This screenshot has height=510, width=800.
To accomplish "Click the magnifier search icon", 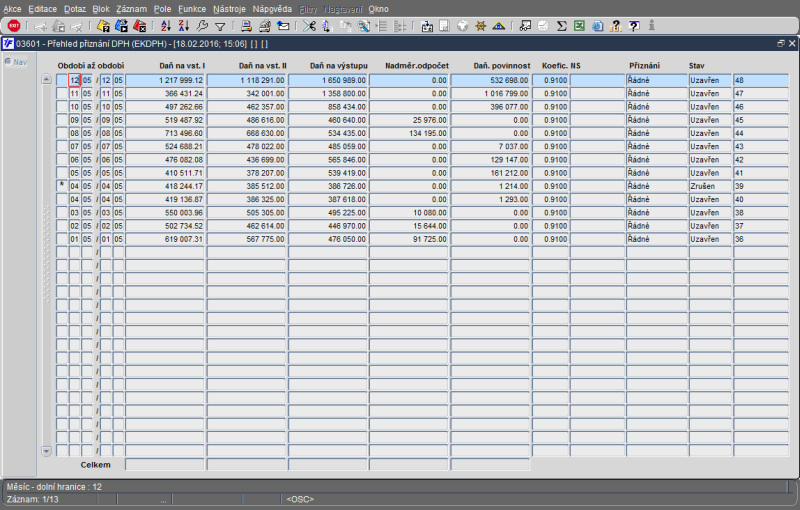I will click(x=363, y=26).
